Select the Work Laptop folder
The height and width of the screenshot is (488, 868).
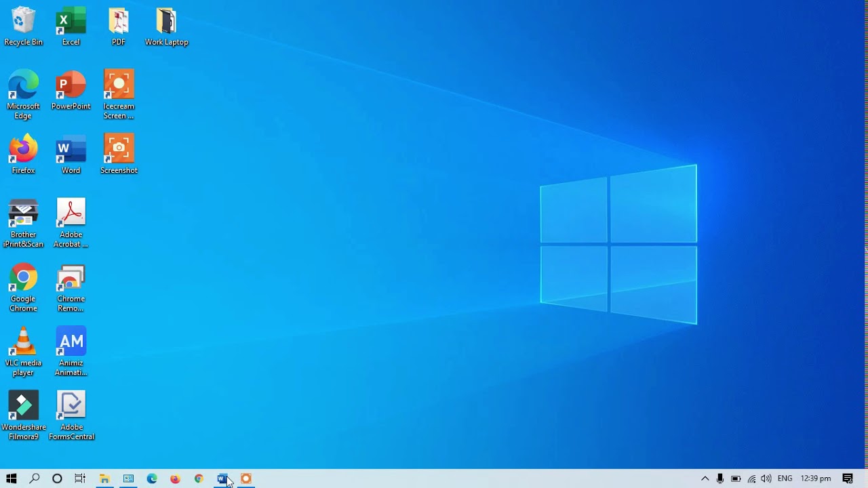point(166,27)
